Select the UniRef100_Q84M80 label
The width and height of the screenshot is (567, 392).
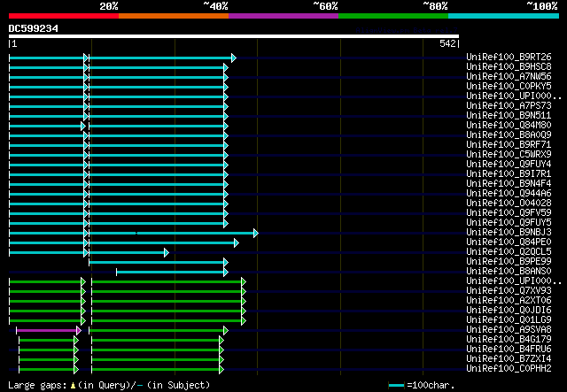[509, 125]
